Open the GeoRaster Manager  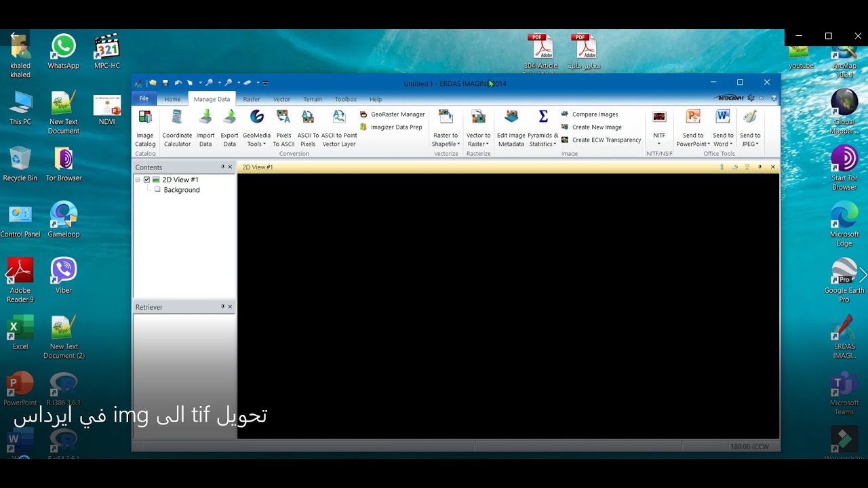coord(393,115)
